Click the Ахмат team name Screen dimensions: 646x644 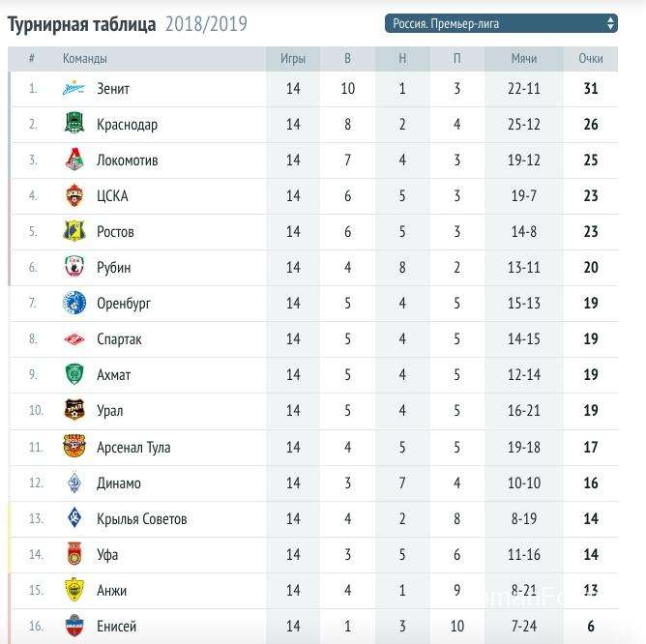tap(114, 375)
